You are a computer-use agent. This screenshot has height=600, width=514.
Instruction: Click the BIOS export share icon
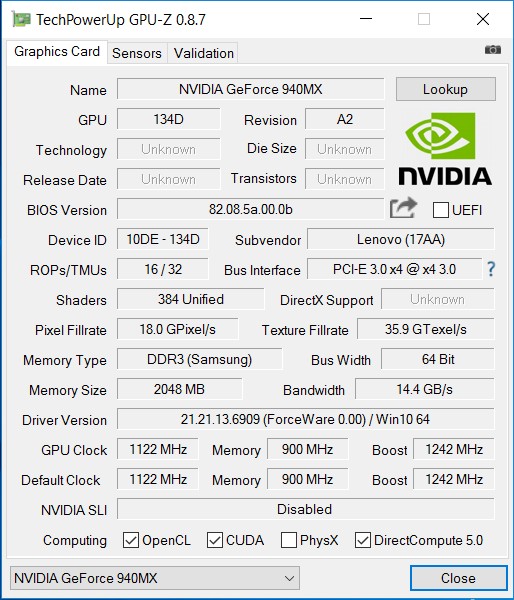point(403,208)
